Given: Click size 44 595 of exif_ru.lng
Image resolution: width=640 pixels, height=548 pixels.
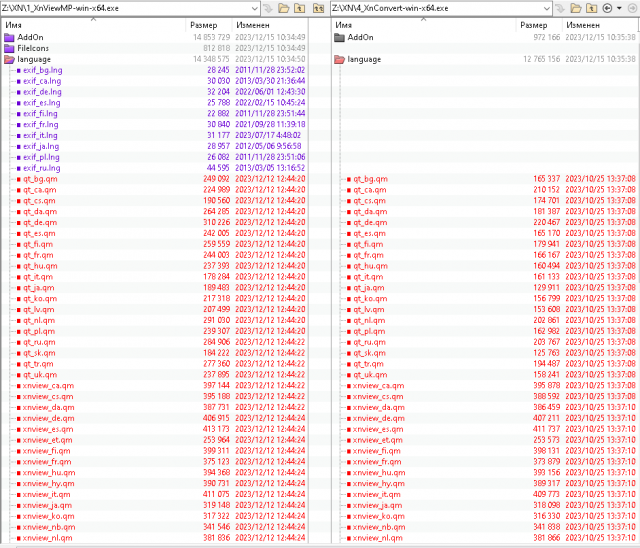Looking at the screenshot, I should click(x=218, y=168).
